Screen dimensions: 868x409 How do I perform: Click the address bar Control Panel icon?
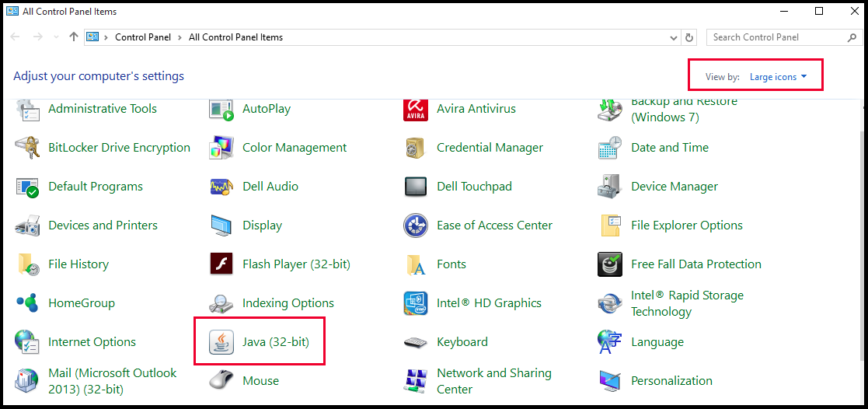(x=92, y=37)
